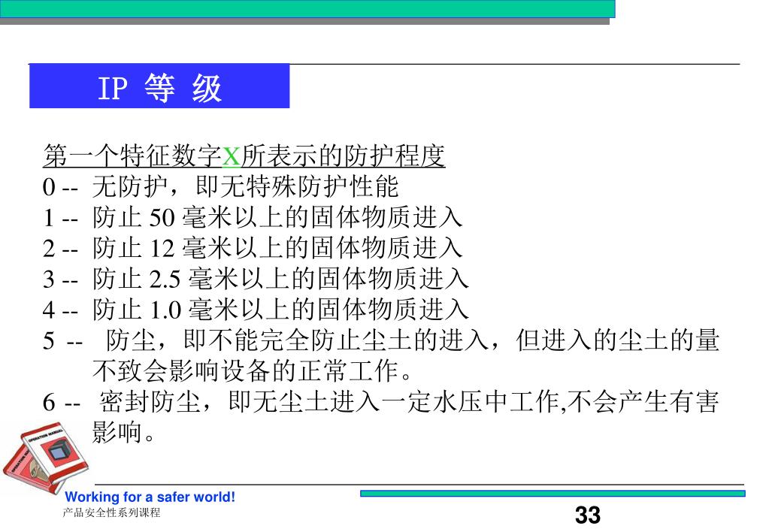The height and width of the screenshot is (532, 769).
Task: Click the green underlined X link
Action: [231, 156]
